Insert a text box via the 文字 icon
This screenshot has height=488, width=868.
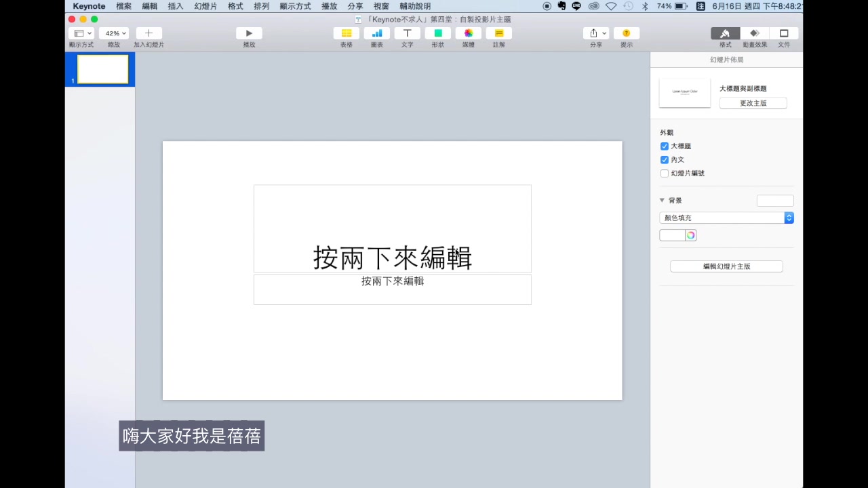point(407,33)
